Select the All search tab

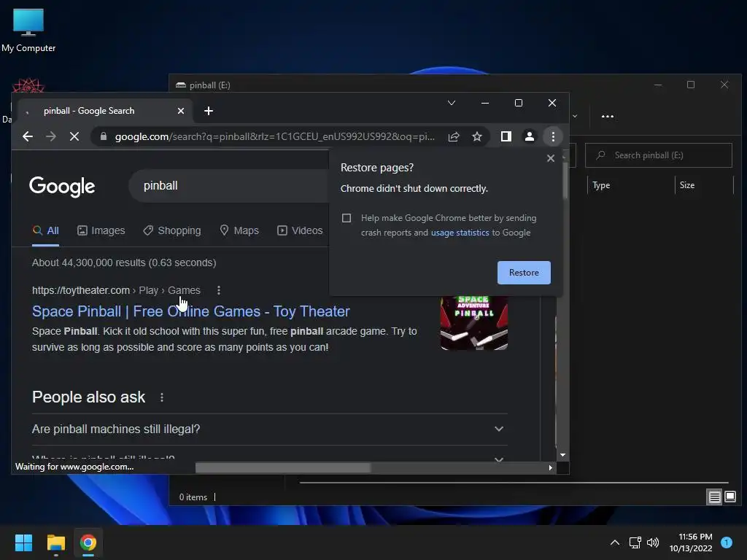[46, 231]
